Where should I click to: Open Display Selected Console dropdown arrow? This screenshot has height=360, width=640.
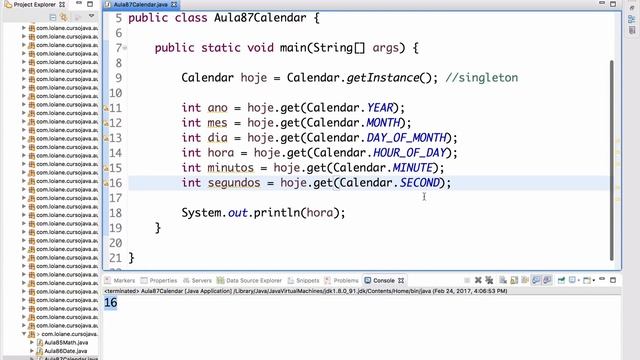[x=579, y=280]
